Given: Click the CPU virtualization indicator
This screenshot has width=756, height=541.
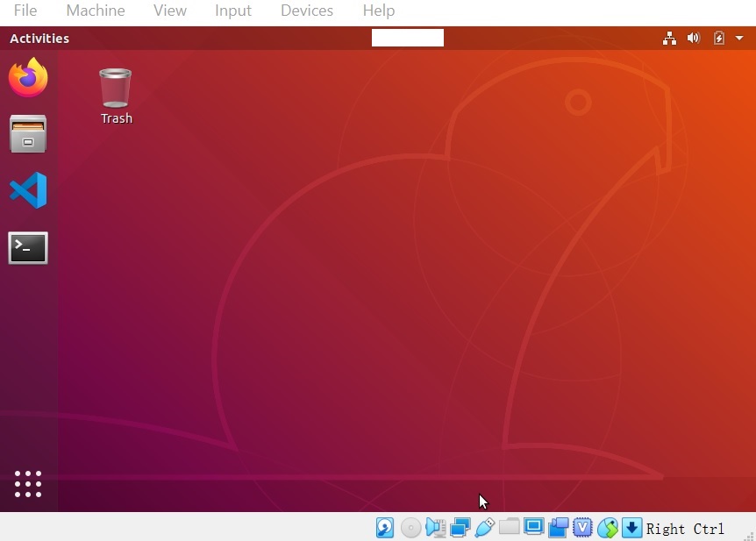Looking at the screenshot, I should tap(582, 528).
